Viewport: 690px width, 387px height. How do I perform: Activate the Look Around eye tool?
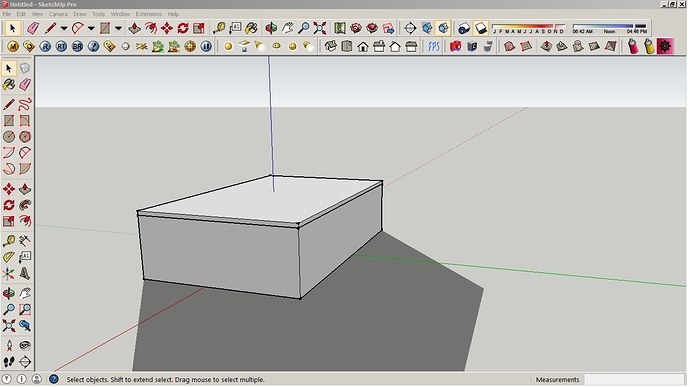(x=25, y=345)
